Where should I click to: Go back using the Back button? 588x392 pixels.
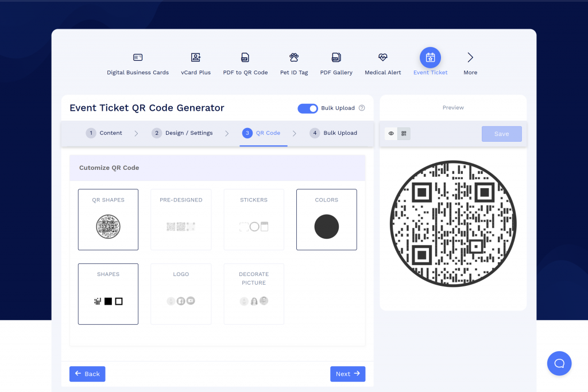click(87, 374)
